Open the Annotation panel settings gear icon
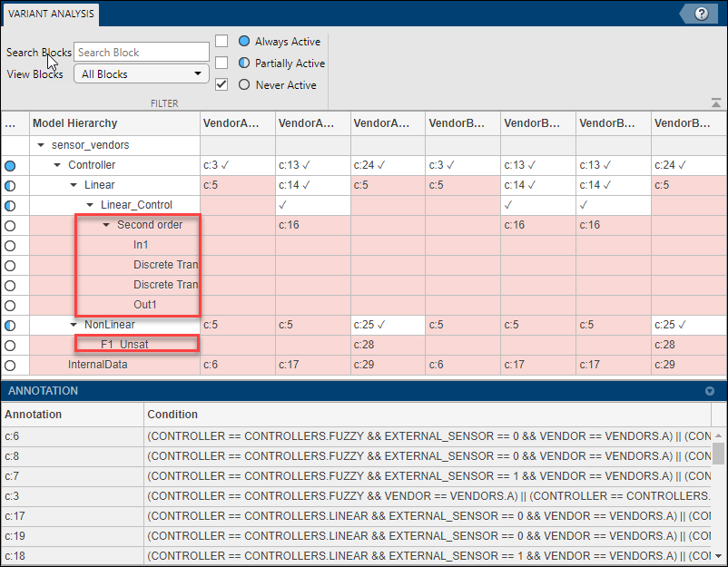 pyautogui.click(x=709, y=391)
